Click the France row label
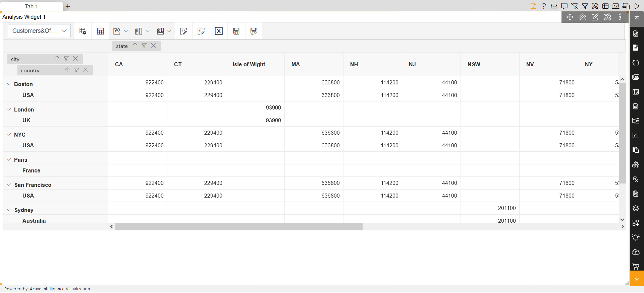Screen dimensions: 644x293 click(31, 170)
